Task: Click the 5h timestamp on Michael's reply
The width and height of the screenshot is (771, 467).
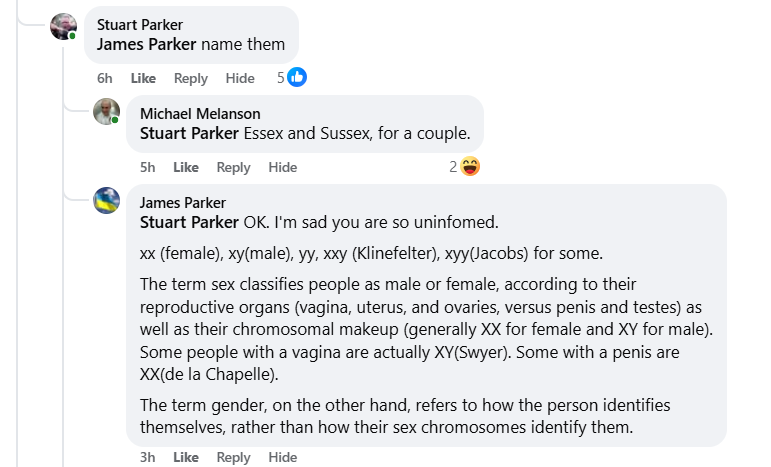Action: [x=148, y=168]
